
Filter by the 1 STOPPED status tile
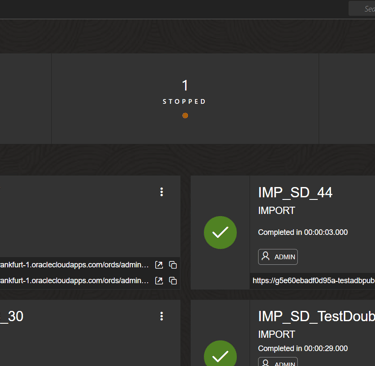(185, 99)
